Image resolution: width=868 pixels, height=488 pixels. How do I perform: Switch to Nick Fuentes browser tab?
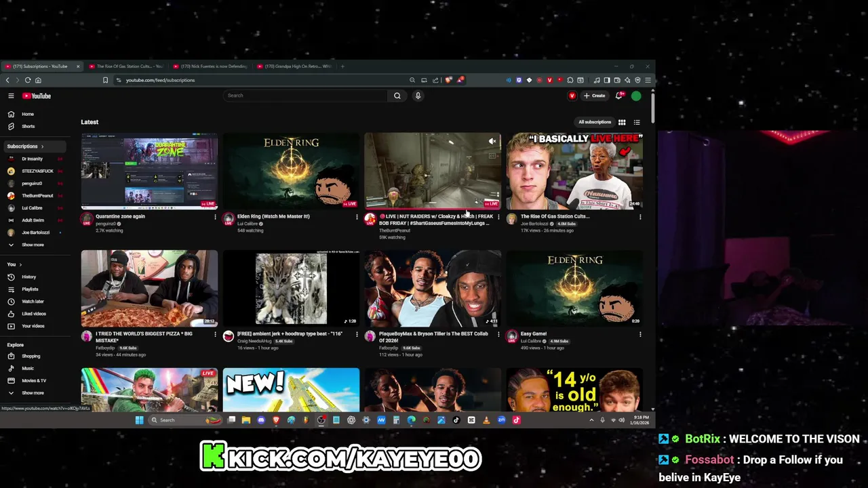point(210,66)
